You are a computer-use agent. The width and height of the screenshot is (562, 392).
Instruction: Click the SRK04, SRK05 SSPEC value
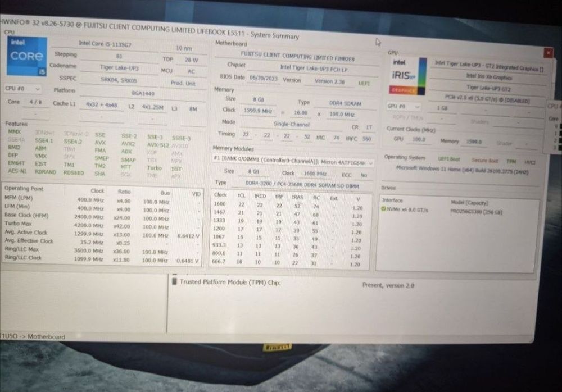pyautogui.click(x=119, y=80)
